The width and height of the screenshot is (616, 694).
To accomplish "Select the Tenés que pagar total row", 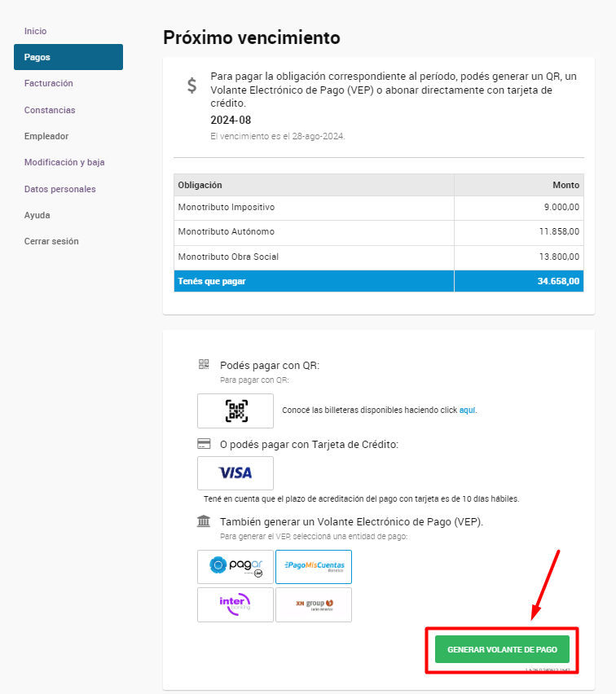I will click(x=379, y=281).
